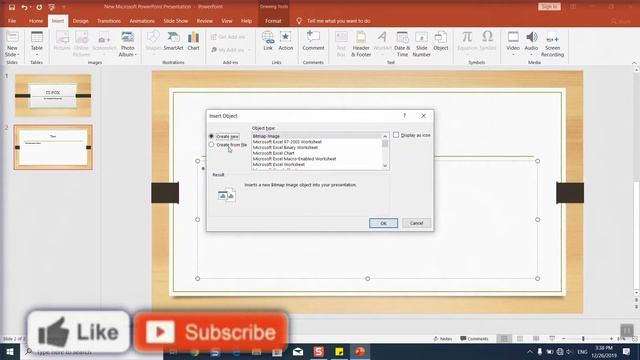
Task: Click the Link icon in the ribbon
Action: pos(268,41)
